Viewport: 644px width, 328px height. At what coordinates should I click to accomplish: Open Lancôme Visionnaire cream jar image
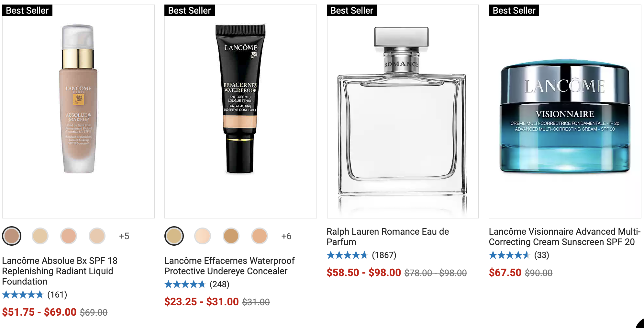[565, 111]
